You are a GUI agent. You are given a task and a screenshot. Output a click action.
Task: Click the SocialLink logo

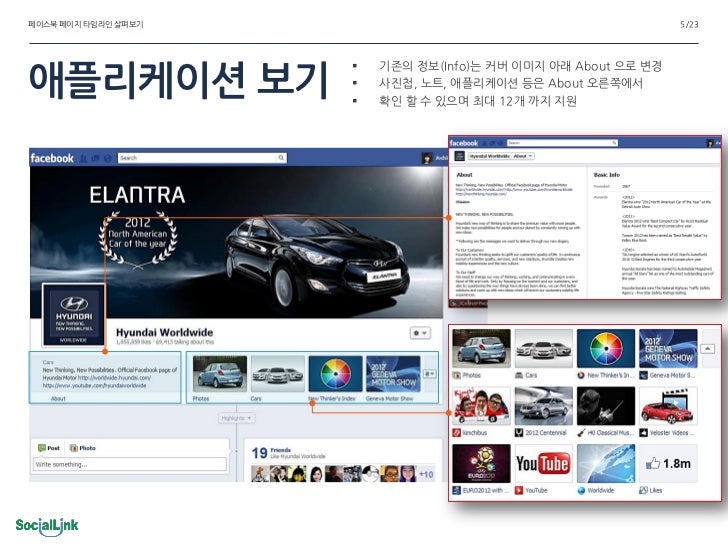(47, 526)
